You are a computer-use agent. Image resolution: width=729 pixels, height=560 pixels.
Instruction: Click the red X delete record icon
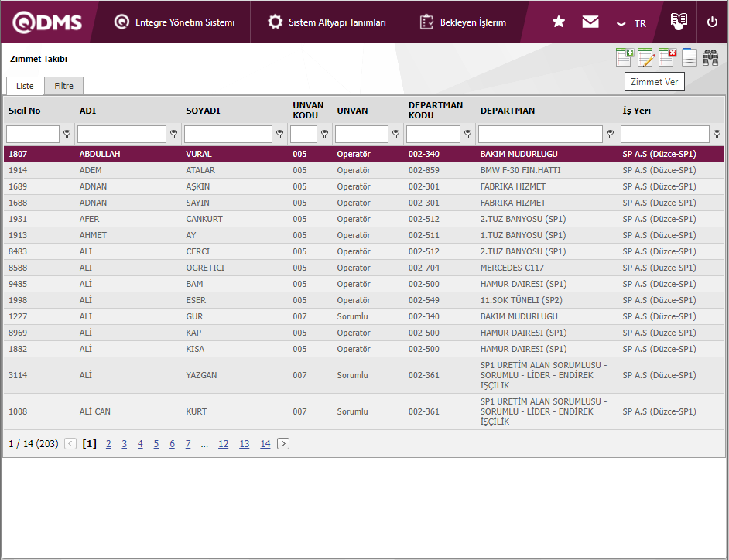(667, 58)
